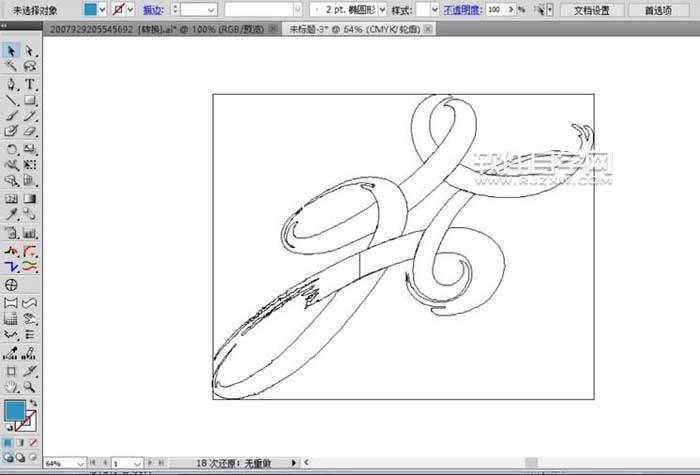Select the Column Graph tool
Viewport: 700px width, 475px height.
pos(29,232)
